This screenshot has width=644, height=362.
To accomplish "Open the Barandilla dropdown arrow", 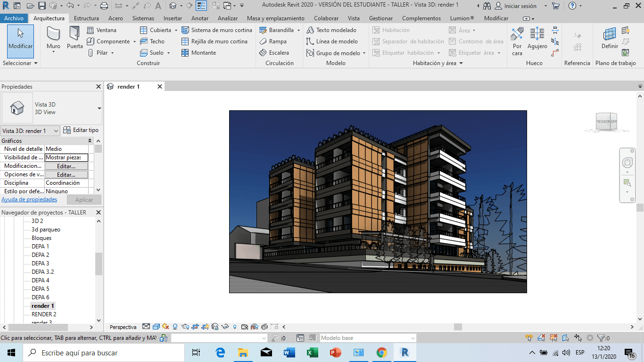I will click(x=299, y=30).
